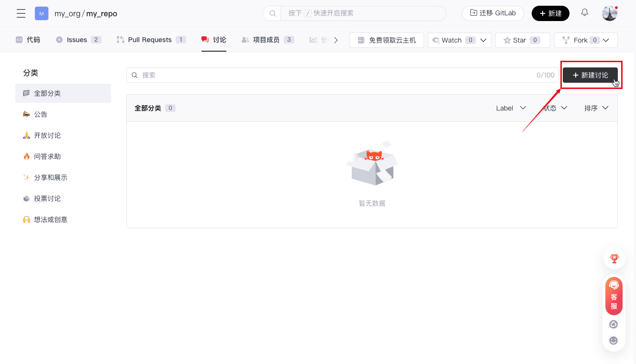Viewport: 636px width, 364px height.
Task: Open the Fork dropdown arrow
Action: click(606, 40)
